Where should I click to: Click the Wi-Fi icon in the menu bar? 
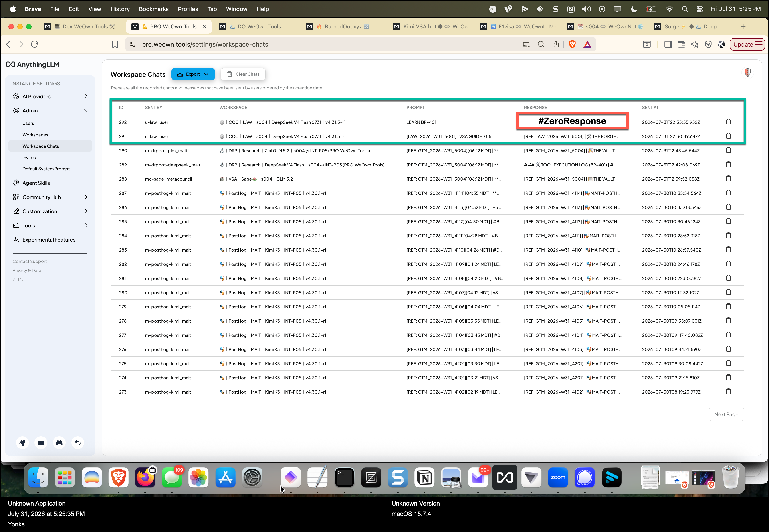tap(669, 9)
